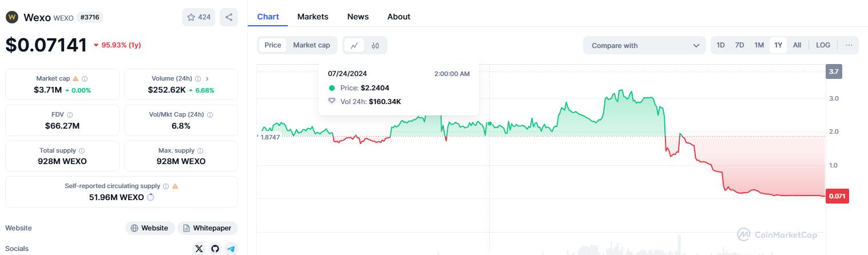Viewport: 868px width, 255px height.
Task: Select the line chart icon
Action: [x=354, y=45]
